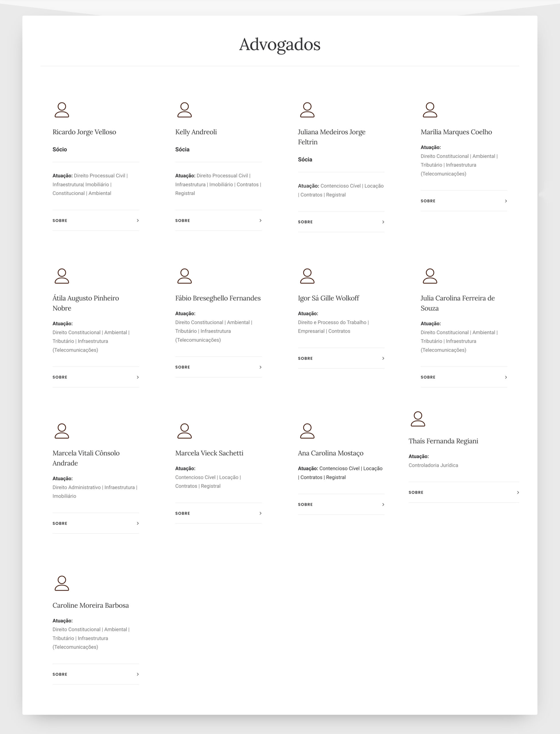
Task: Open Sobre link for Átila Augusto Pinheiro Nobre
Action: click(60, 377)
